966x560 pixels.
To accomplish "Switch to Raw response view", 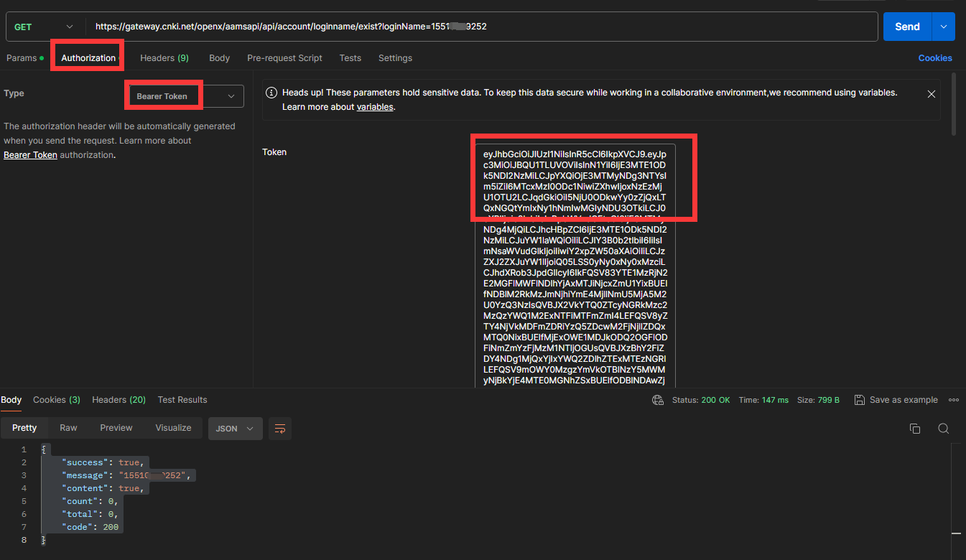I will click(68, 428).
